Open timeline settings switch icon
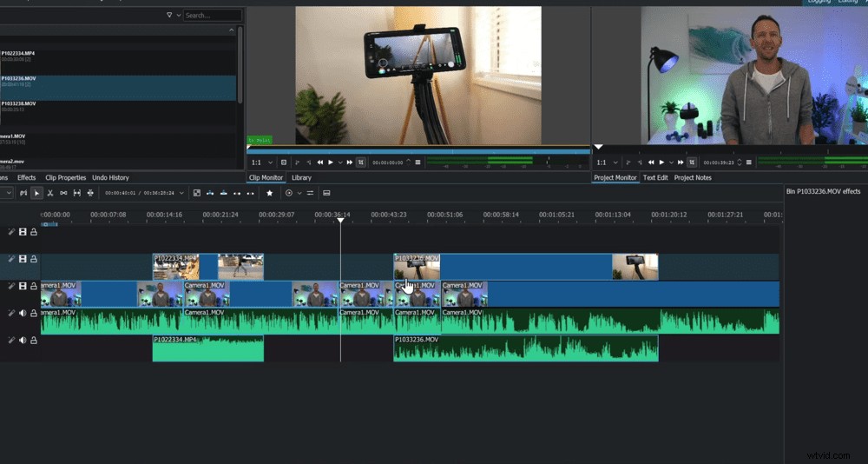The width and height of the screenshot is (868, 464). [310, 193]
